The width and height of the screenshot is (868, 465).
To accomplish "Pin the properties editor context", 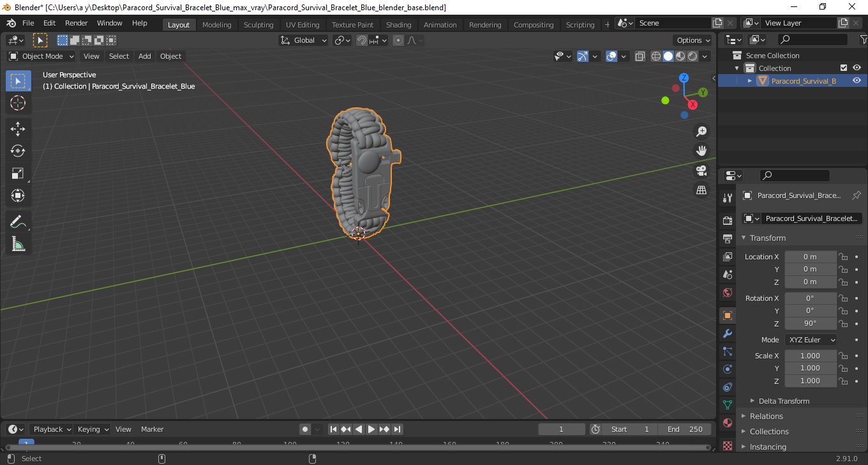I will (x=857, y=195).
